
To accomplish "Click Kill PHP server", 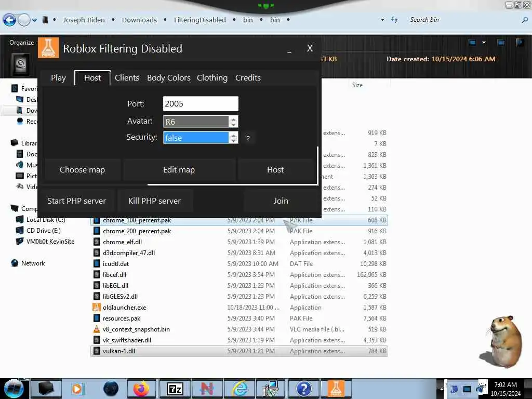I will [x=155, y=201].
